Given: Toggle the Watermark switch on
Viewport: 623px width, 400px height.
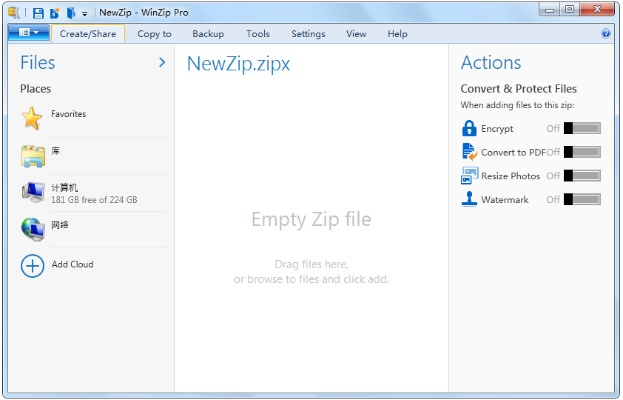Looking at the screenshot, I should coord(582,199).
